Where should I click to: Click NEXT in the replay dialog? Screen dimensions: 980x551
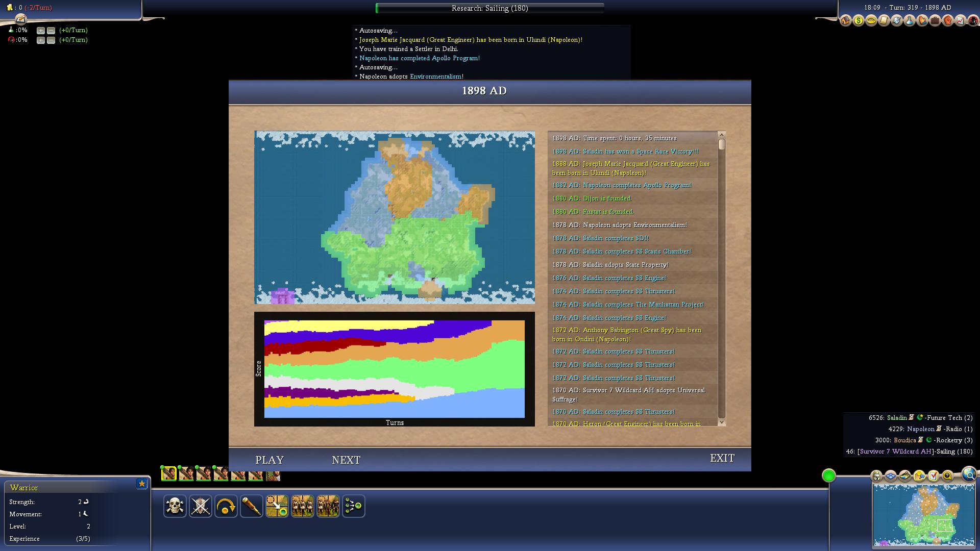click(346, 460)
